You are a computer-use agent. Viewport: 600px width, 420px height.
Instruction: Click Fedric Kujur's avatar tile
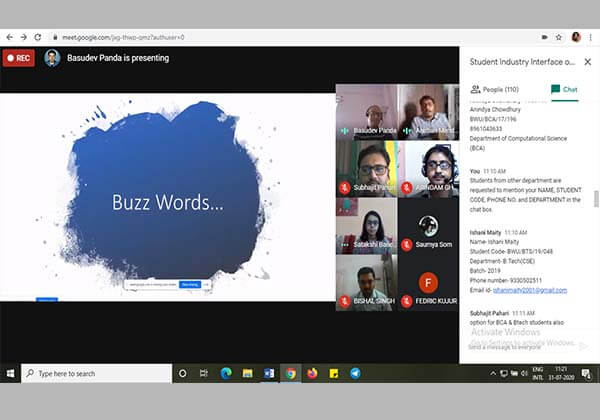tap(428, 283)
